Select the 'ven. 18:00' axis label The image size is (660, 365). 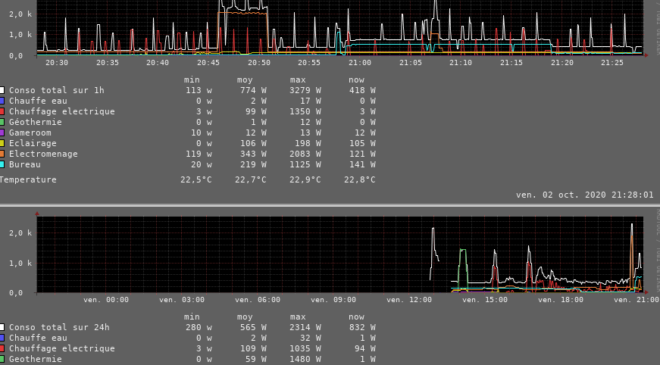click(x=561, y=300)
